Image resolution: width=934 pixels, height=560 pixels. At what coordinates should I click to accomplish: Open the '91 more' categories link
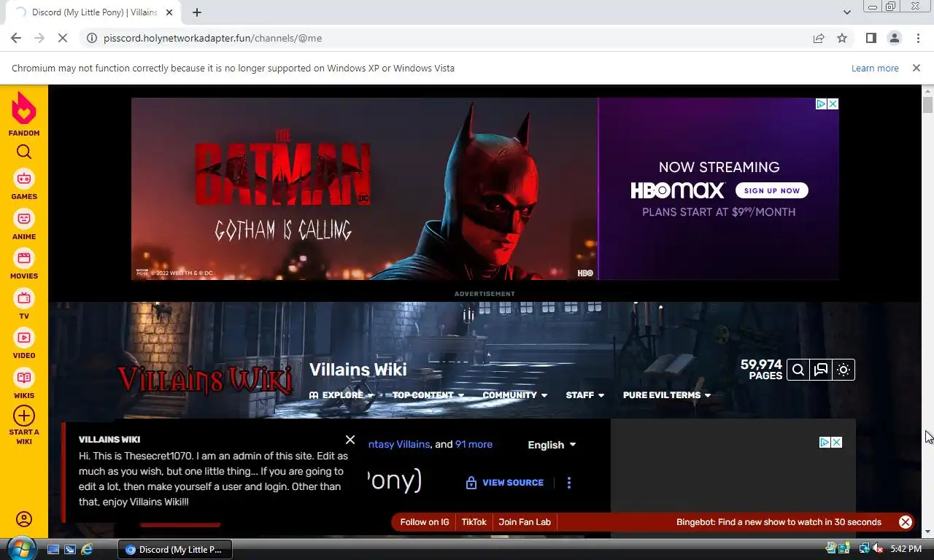(474, 444)
